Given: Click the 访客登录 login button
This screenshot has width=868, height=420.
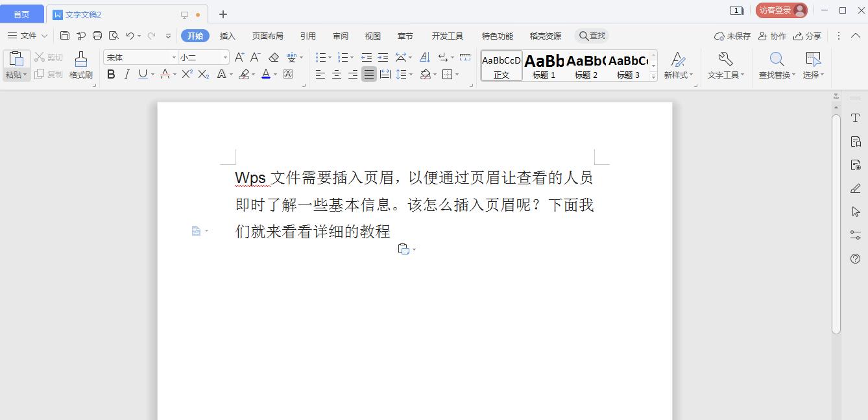Looking at the screenshot, I should coord(775,10).
